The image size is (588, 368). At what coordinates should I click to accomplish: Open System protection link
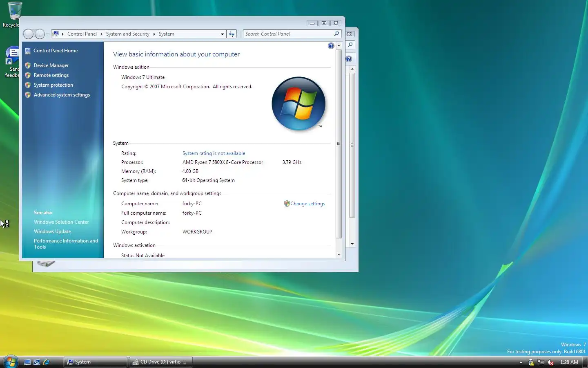[53, 85]
